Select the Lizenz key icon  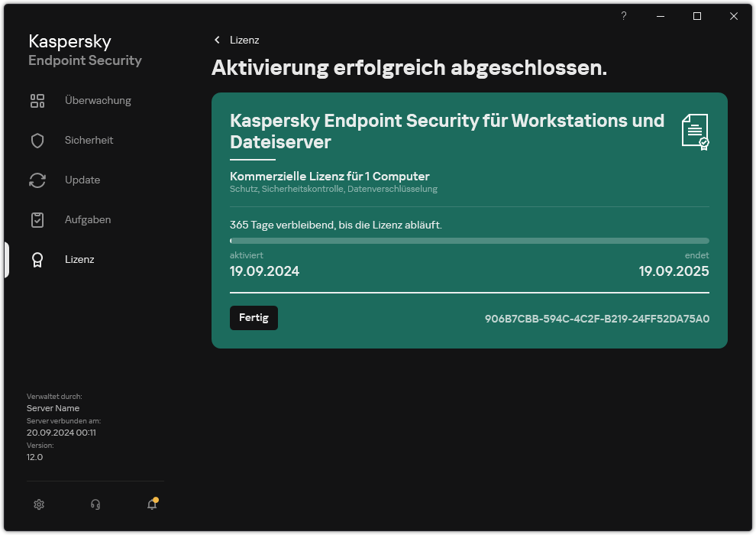point(37,259)
